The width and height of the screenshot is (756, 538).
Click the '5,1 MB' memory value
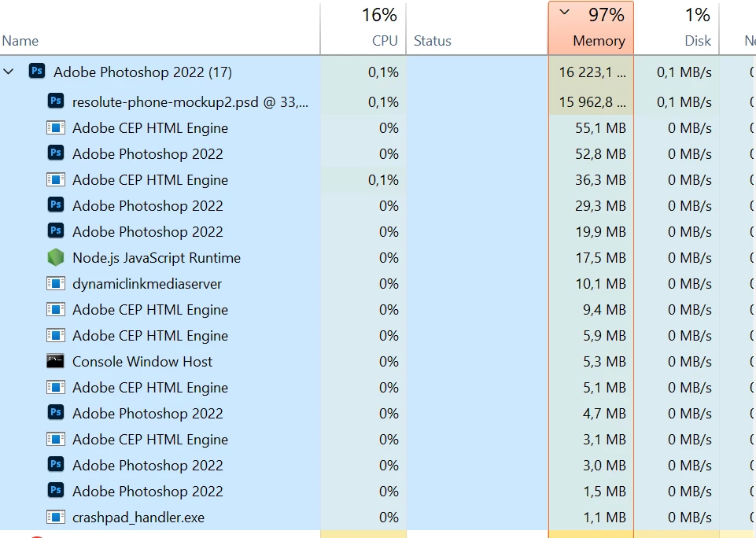tap(604, 388)
